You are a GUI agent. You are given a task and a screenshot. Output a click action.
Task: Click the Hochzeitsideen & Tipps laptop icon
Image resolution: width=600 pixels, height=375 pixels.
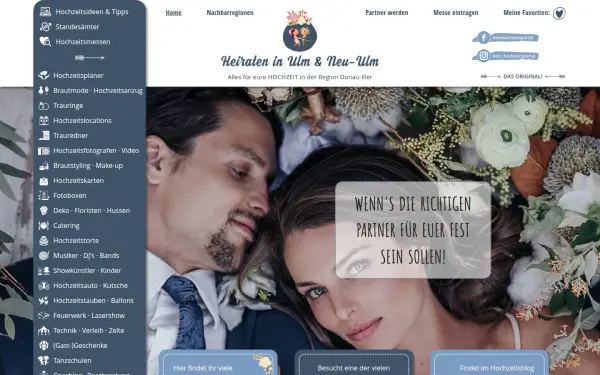coord(45,11)
